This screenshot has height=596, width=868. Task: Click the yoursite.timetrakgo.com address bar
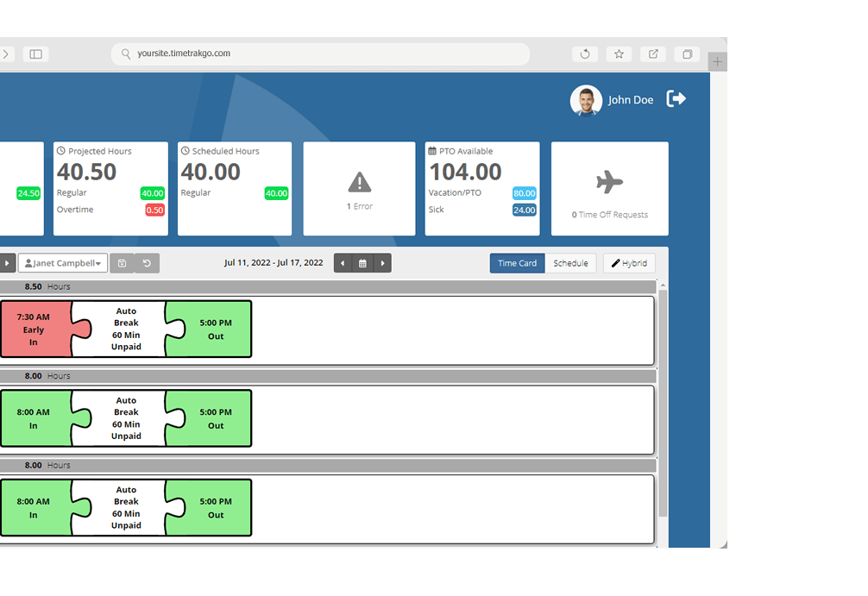coord(320,53)
